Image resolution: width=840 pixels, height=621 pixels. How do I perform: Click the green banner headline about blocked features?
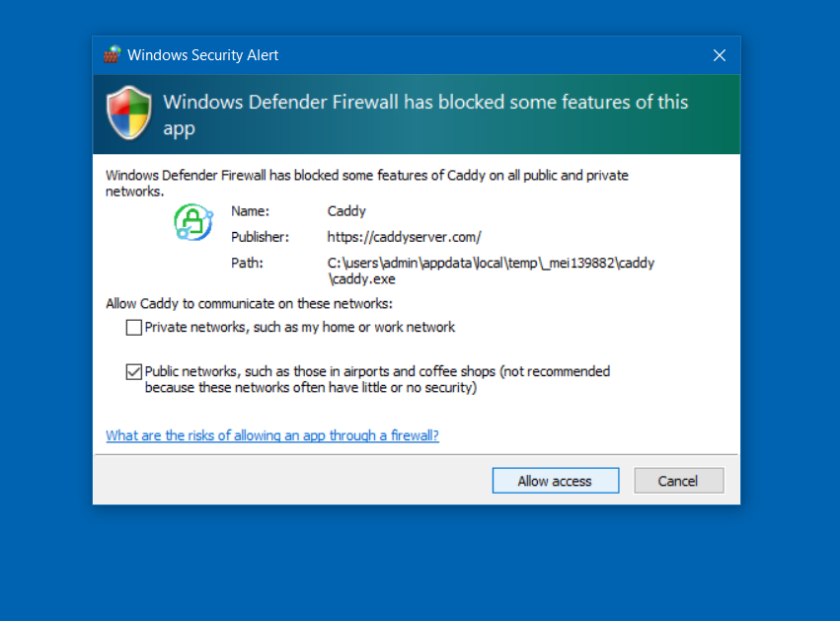click(x=425, y=115)
